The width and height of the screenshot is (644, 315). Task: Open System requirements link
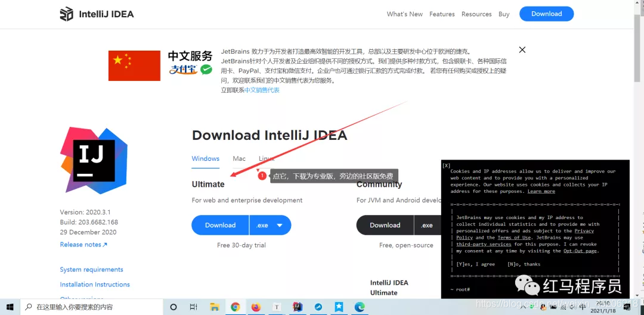coord(92,270)
